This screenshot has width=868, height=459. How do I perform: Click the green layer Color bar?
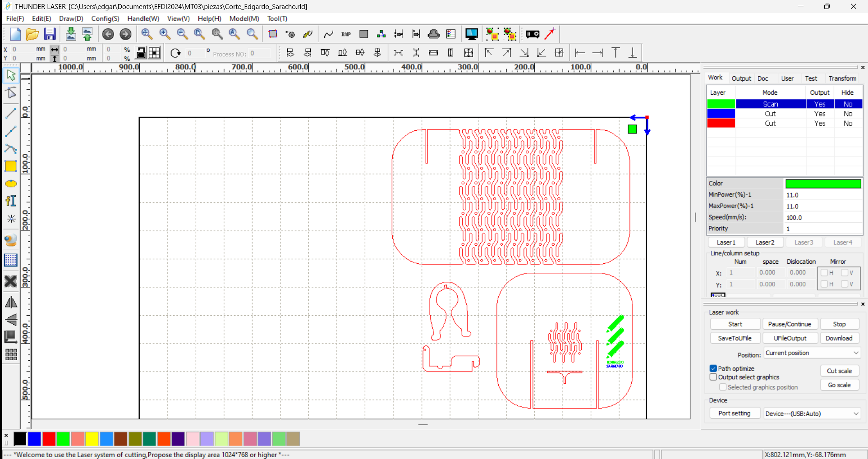pyautogui.click(x=823, y=184)
